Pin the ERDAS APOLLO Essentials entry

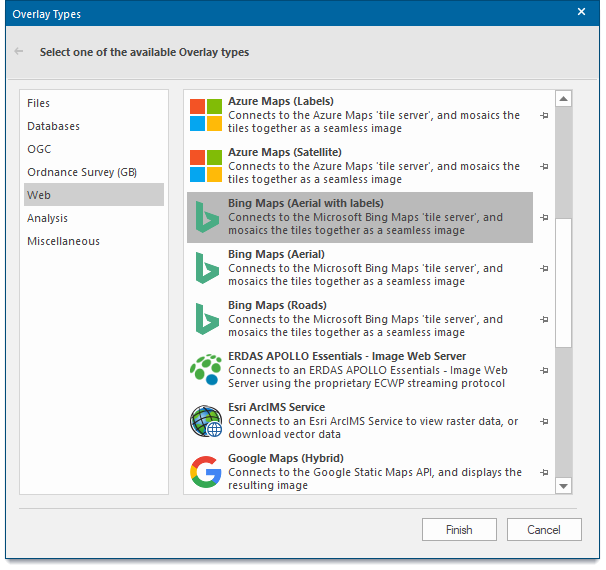tap(544, 370)
